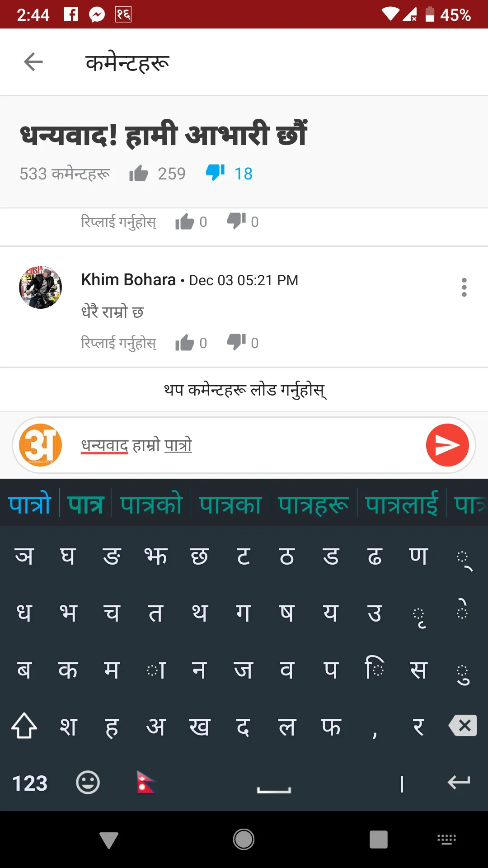Thumbs down Khim Bohara's comment
This screenshot has height=868, width=488.
[x=236, y=343]
